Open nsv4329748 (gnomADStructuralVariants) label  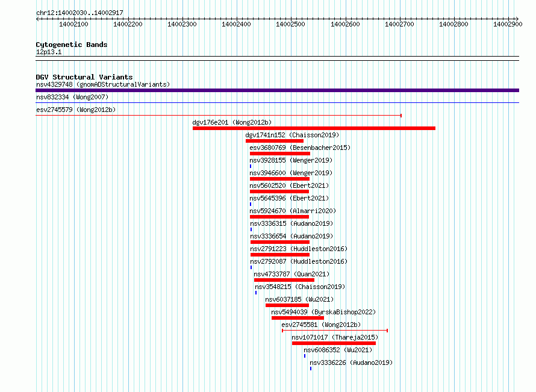pyautogui.click(x=103, y=84)
